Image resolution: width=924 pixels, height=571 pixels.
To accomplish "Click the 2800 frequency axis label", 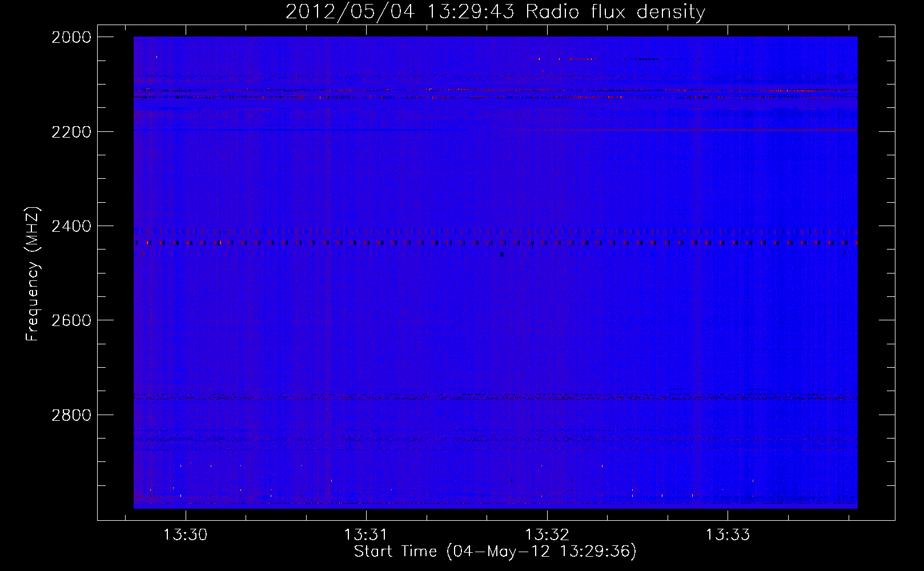I will point(71,415).
